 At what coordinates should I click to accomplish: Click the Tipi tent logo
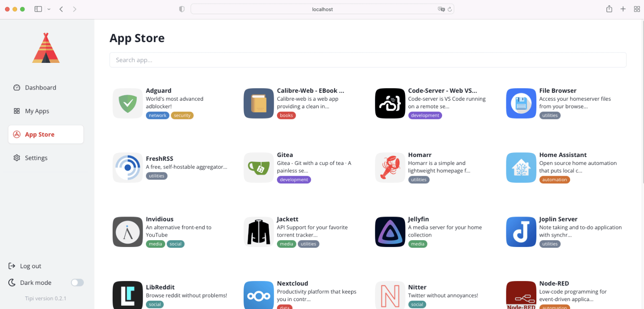[46, 48]
